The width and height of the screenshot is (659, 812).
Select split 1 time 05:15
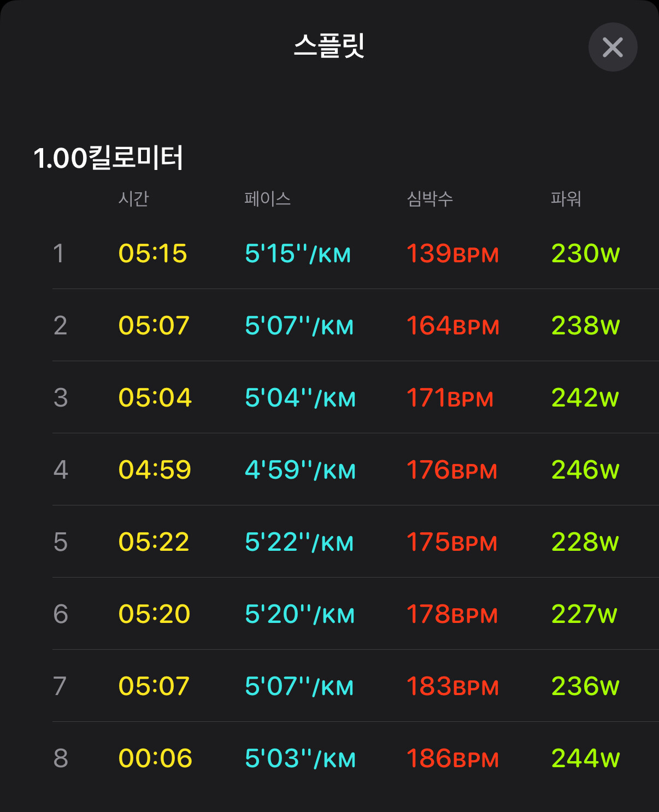coord(153,254)
